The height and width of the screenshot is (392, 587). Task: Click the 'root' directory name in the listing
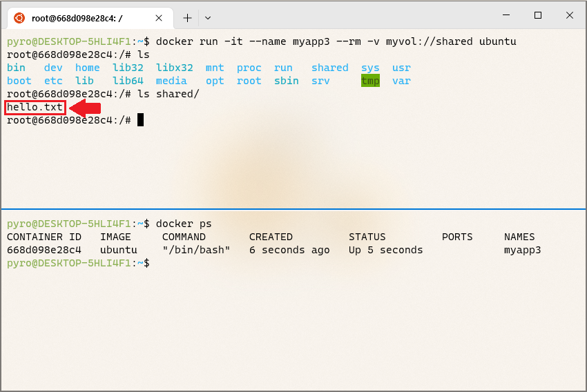coord(249,81)
